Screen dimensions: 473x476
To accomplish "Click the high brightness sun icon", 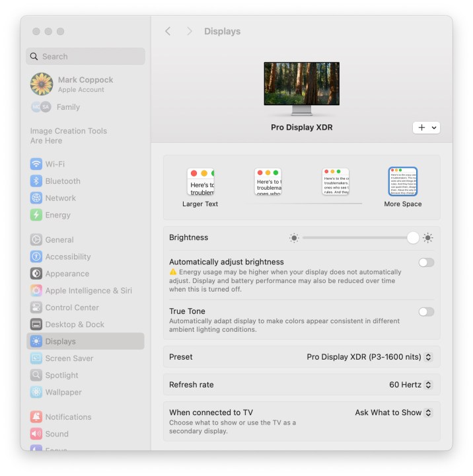I will point(428,238).
